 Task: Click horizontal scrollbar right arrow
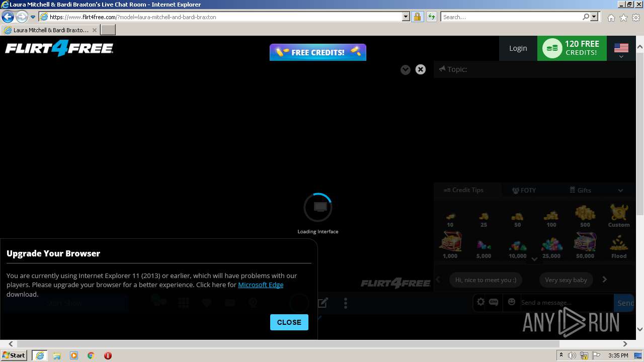click(x=625, y=344)
